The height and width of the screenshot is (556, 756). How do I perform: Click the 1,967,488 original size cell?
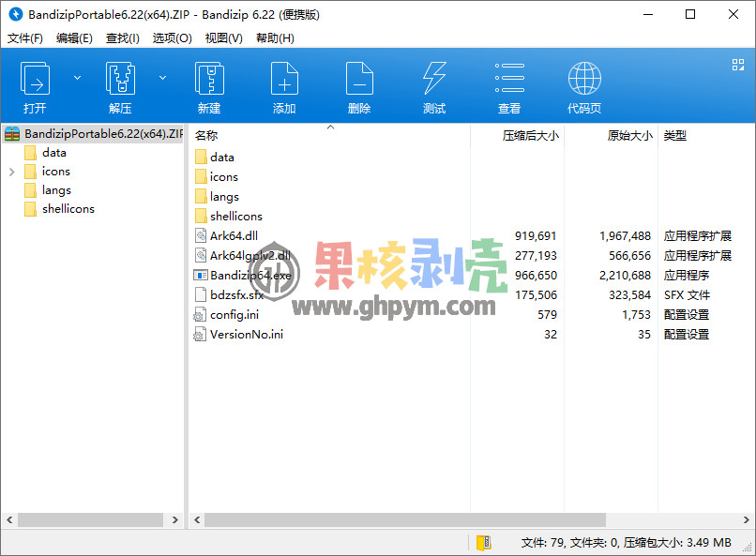coord(625,235)
